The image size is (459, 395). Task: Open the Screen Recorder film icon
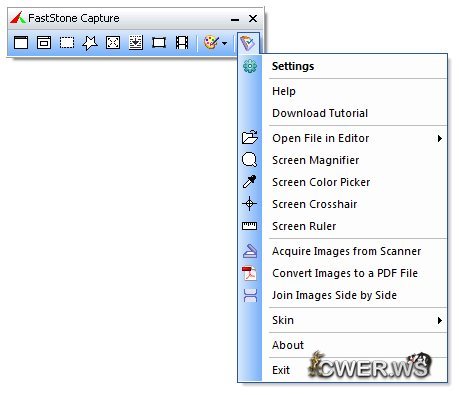182,43
